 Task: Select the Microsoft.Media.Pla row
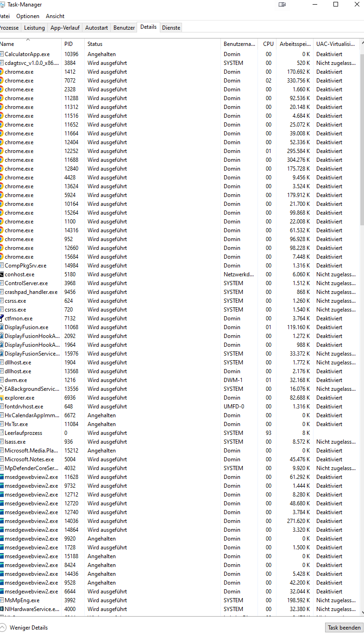click(180, 451)
